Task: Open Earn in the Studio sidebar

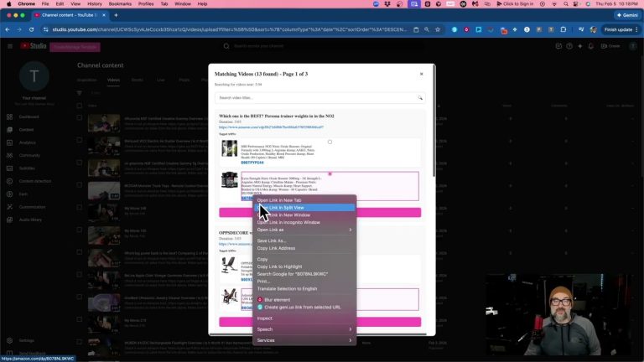Action: (x=24, y=194)
